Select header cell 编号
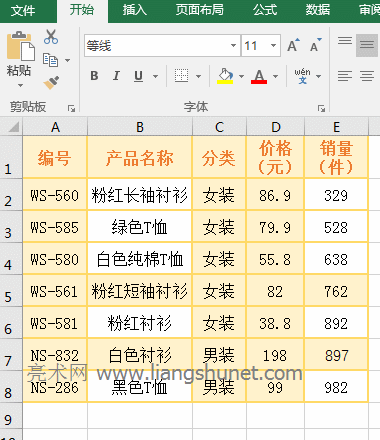This screenshot has height=440, width=380. pos(55,157)
